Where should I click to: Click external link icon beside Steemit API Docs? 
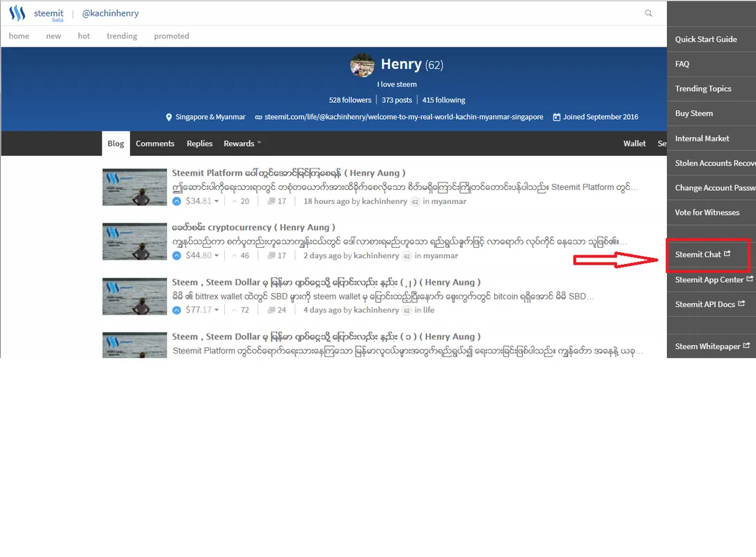[741, 304]
